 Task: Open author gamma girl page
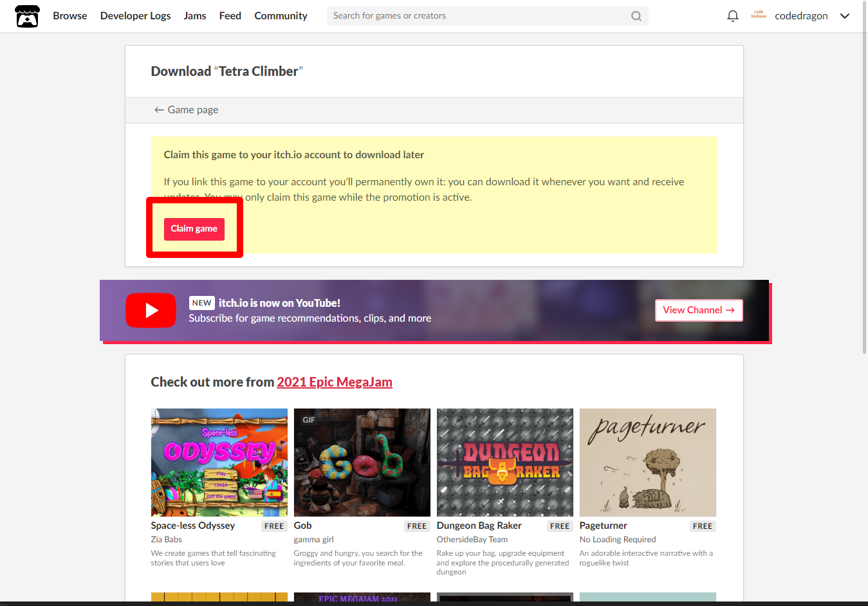[x=314, y=540]
